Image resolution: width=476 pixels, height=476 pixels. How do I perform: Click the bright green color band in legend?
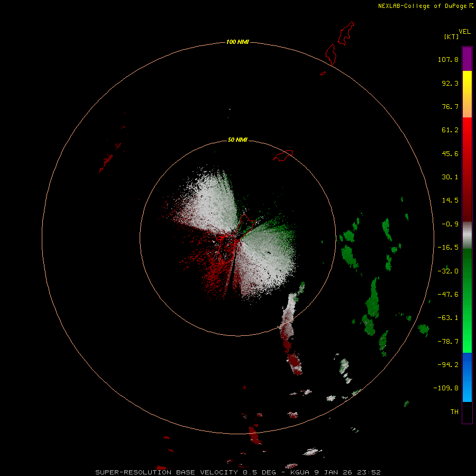tap(467, 300)
